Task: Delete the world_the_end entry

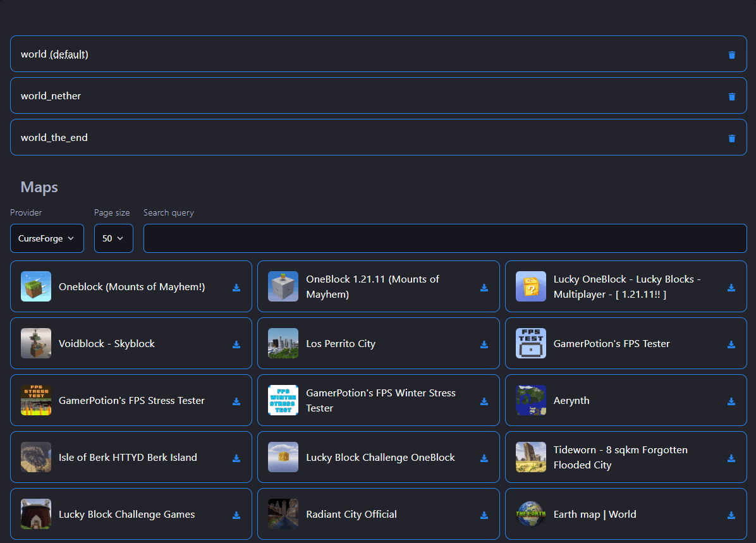Action: click(731, 138)
